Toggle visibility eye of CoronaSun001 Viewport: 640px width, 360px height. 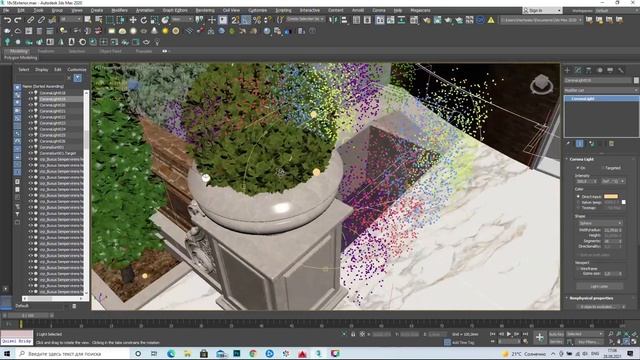point(30,147)
